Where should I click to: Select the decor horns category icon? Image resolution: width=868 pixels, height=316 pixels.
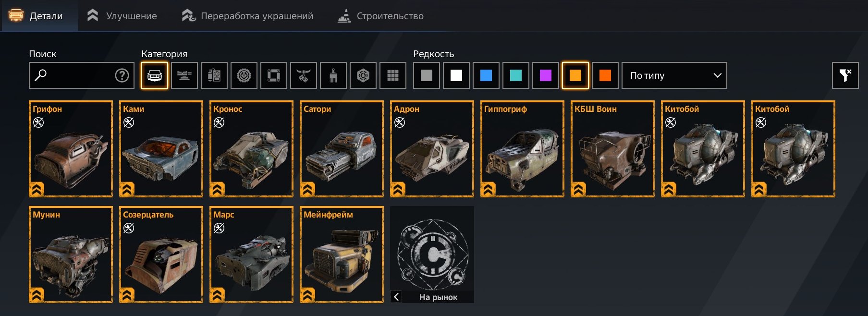[x=304, y=75]
